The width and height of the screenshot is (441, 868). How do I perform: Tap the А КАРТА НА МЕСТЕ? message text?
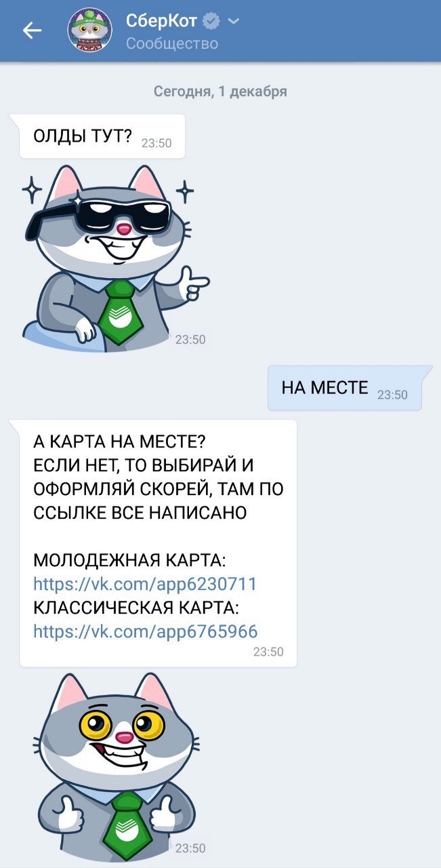click(119, 443)
